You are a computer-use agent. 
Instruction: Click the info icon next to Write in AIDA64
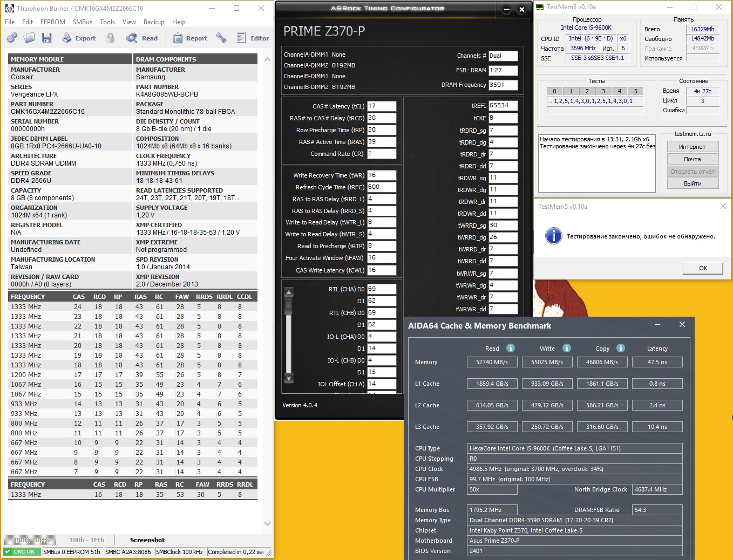pyautogui.click(x=567, y=348)
